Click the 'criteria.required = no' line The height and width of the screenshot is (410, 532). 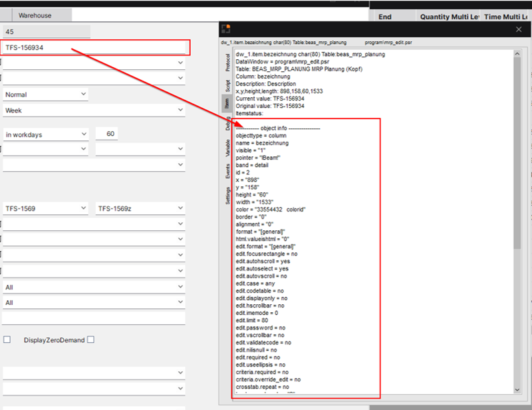(262, 372)
